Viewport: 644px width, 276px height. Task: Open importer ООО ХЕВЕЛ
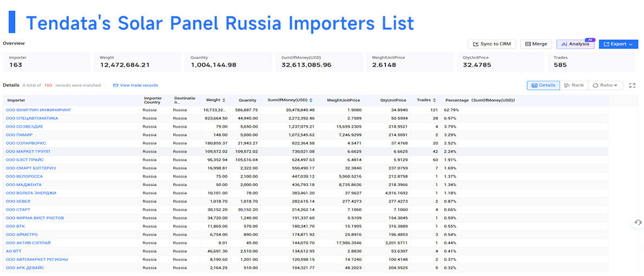coord(18,201)
